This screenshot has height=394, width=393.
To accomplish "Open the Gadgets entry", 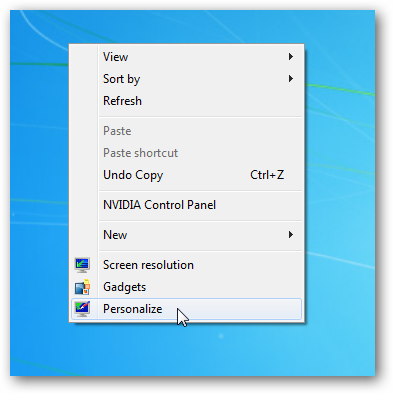I will point(186,287).
